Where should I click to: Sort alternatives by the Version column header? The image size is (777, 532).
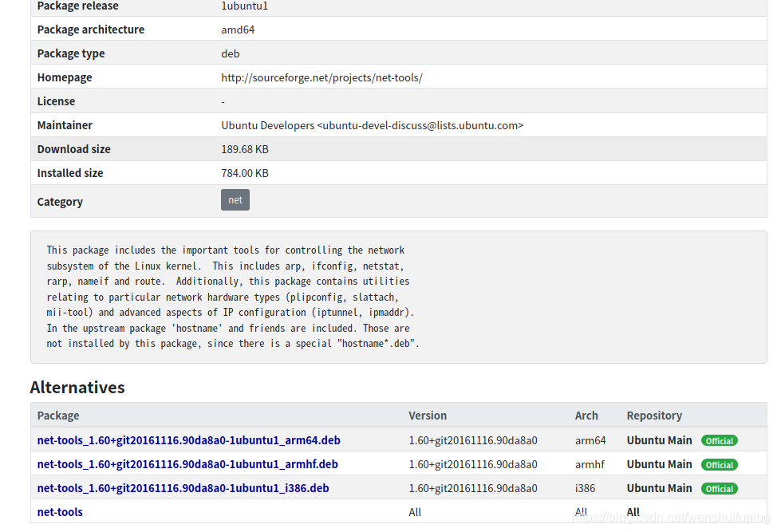[428, 415]
